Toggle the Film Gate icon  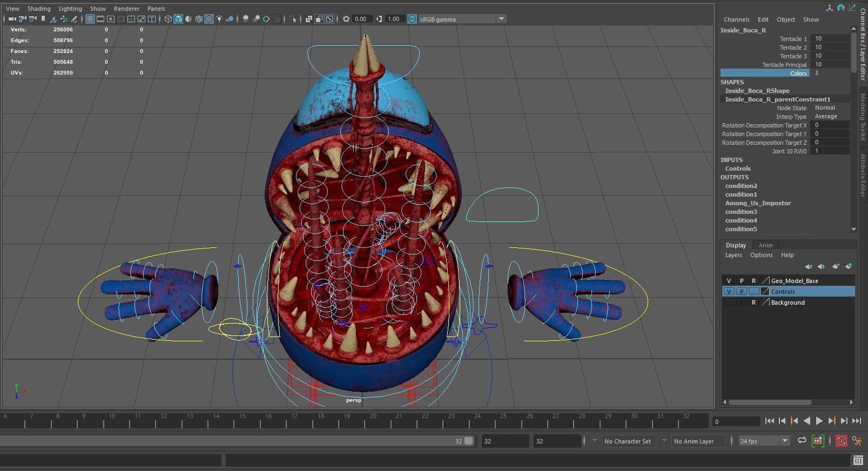100,19
